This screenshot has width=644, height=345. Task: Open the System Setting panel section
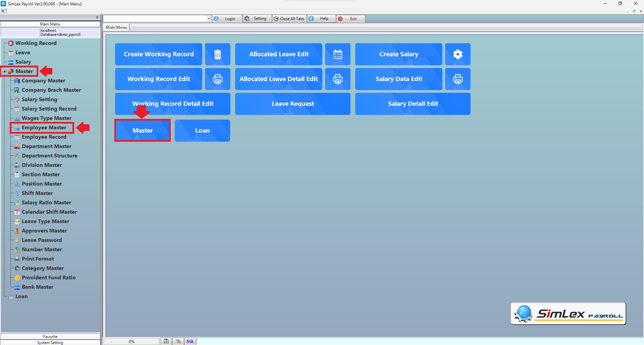point(50,342)
